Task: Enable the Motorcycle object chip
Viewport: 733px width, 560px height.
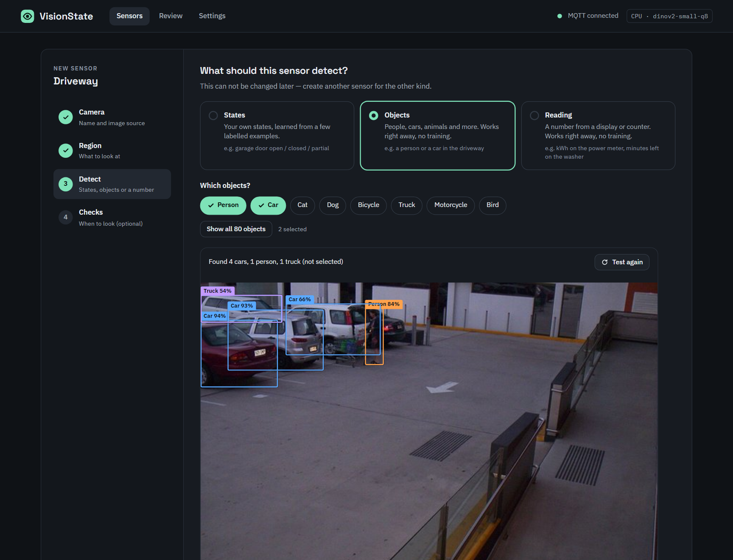Action: coord(450,205)
